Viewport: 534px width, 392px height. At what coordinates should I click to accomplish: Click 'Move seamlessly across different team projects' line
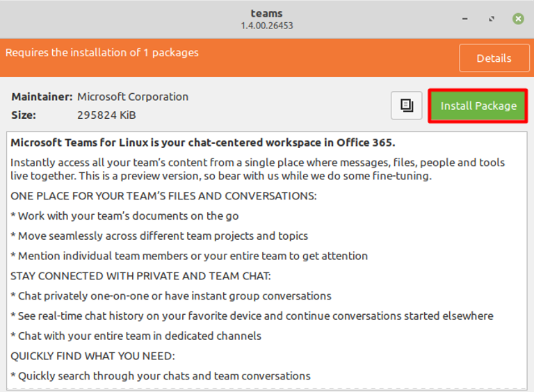click(159, 236)
